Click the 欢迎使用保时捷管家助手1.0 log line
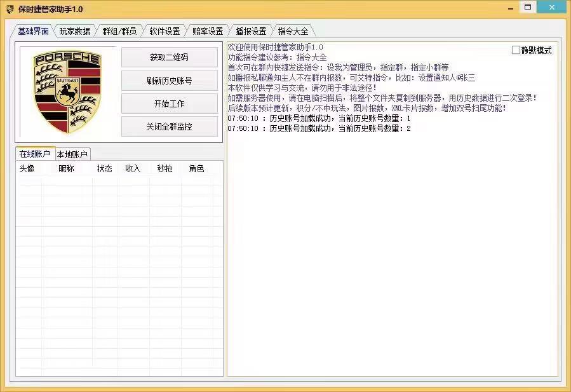 pos(275,47)
